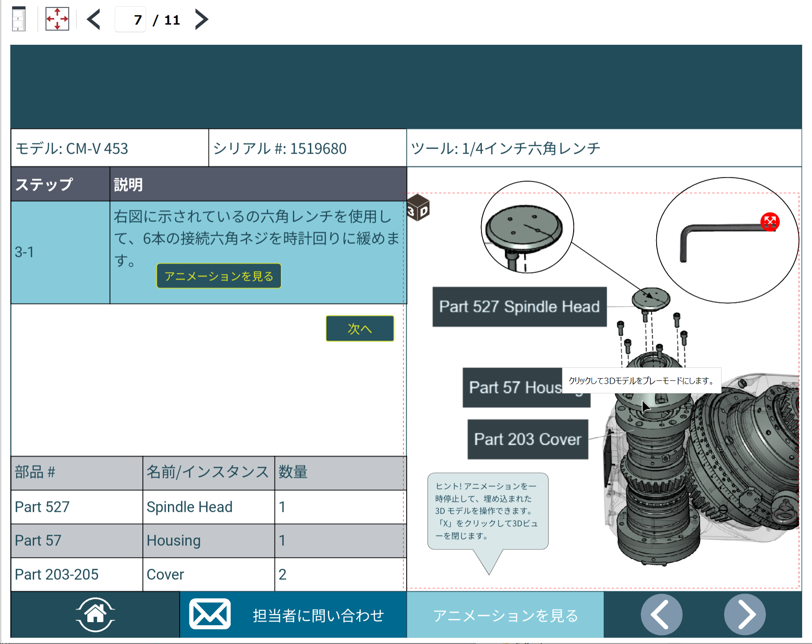Screen dimensions: 812x644
Task: Click the total page count 11
Action: click(x=172, y=20)
